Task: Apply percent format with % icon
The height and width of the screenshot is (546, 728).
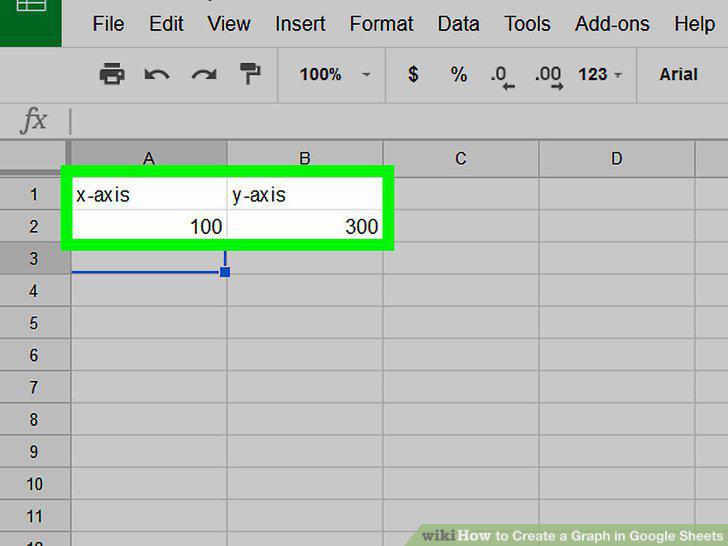Action: [x=459, y=74]
